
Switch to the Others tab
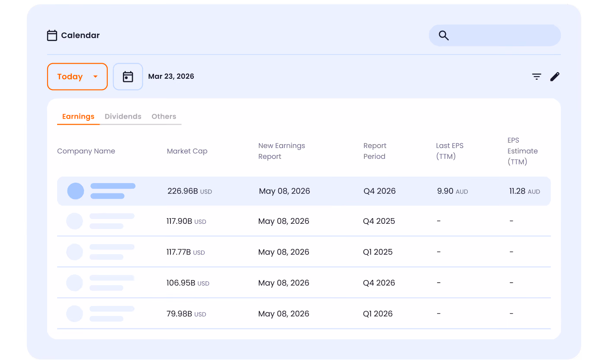click(164, 116)
